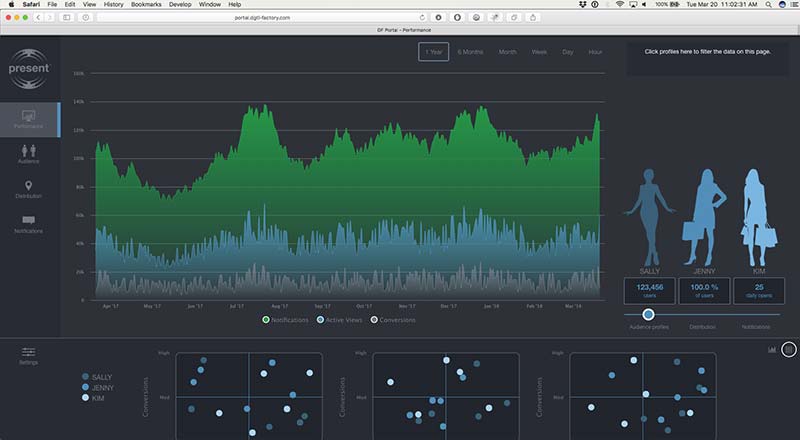Click the Safari address bar
This screenshot has width=800, height=440.
262,17
